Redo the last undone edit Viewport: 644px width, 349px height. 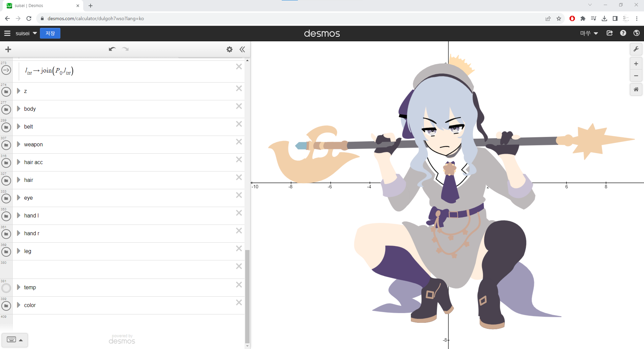pos(125,49)
